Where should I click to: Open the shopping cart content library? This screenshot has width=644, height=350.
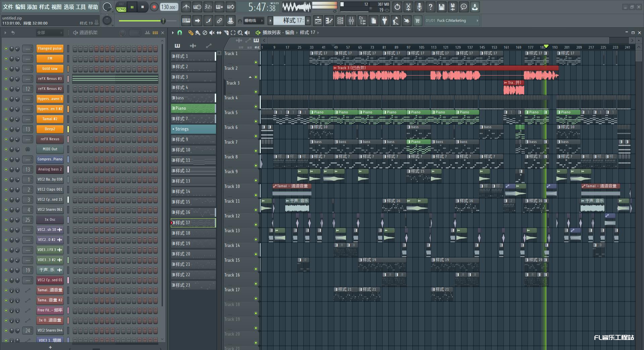point(417,21)
